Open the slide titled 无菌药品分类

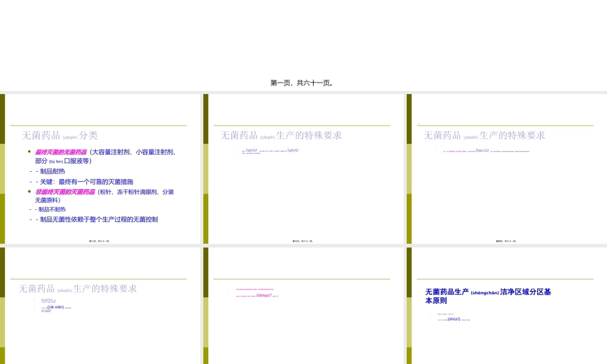coord(100,168)
